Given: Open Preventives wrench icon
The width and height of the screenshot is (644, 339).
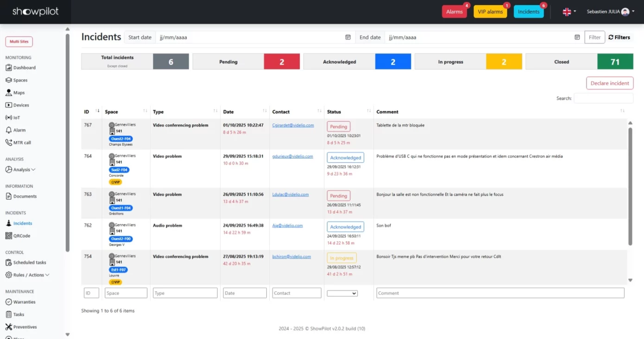Looking at the screenshot, I should pos(8,327).
